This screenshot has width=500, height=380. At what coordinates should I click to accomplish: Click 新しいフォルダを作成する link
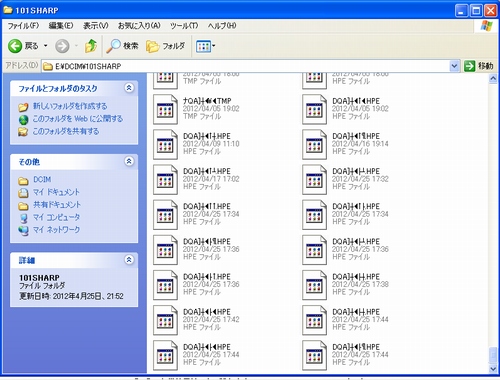[70, 106]
